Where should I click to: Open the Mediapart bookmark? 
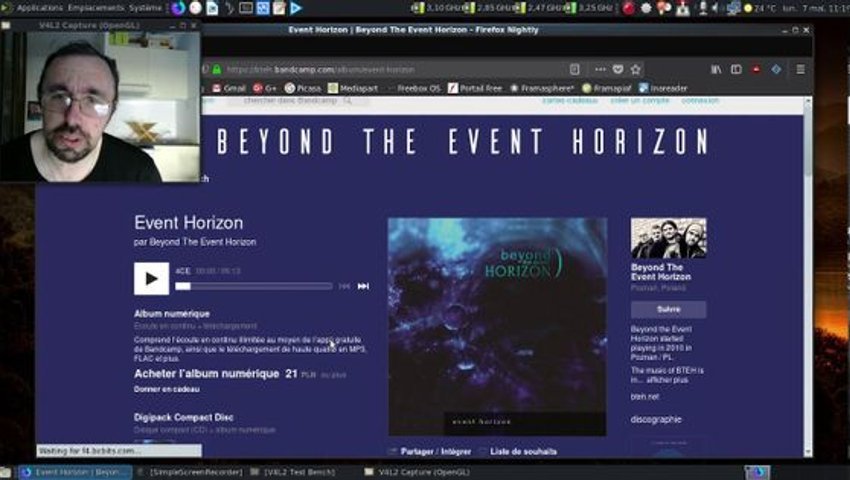pyautogui.click(x=353, y=88)
